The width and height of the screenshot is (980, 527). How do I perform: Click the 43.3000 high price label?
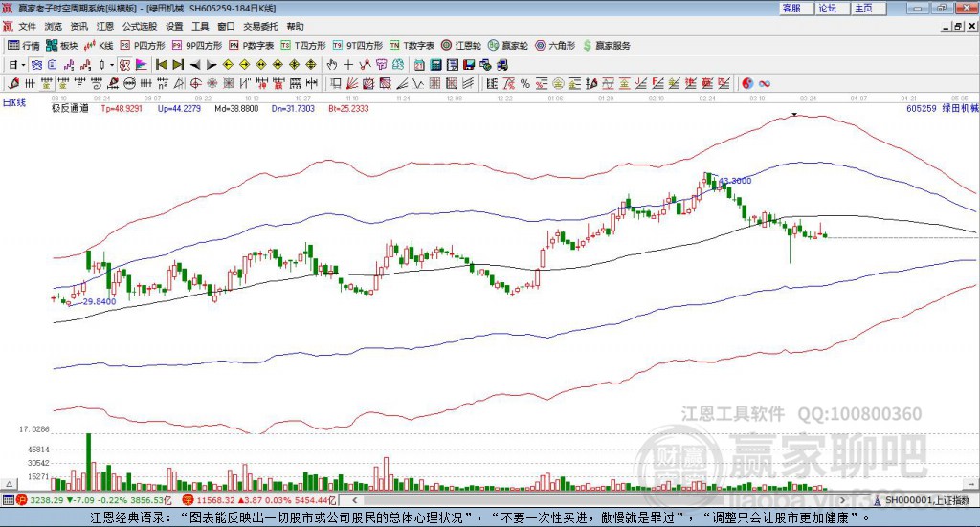[735, 181]
